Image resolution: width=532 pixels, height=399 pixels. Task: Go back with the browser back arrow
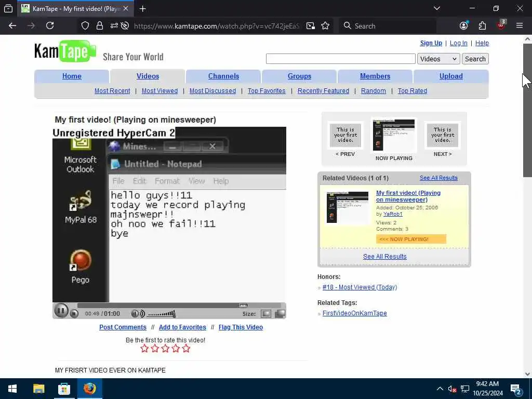tap(12, 26)
